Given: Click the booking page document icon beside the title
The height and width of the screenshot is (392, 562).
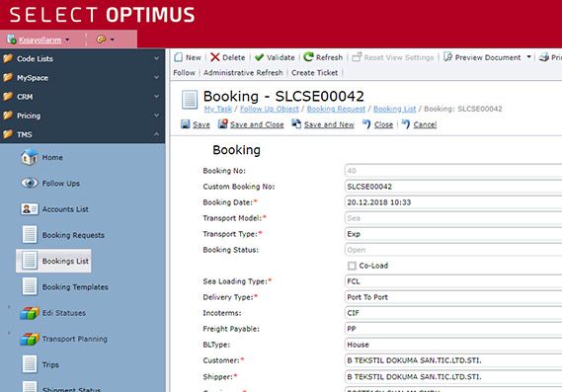Looking at the screenshot, I should pos(190,100).
